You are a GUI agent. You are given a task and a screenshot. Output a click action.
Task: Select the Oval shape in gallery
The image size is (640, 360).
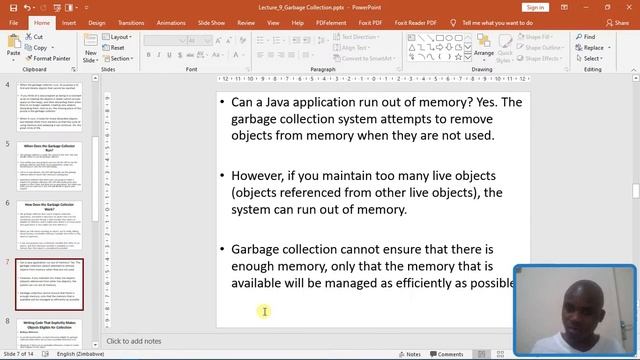click(449, 38)
